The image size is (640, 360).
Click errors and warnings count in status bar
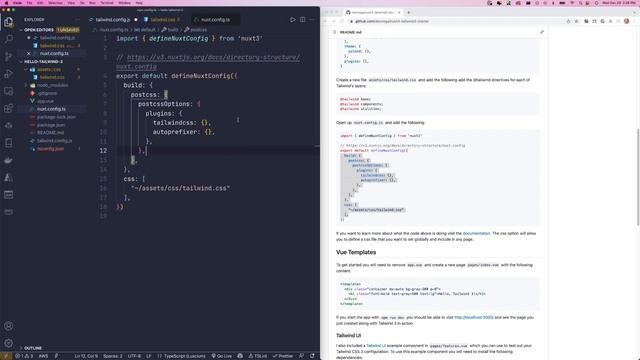[24, 356]
